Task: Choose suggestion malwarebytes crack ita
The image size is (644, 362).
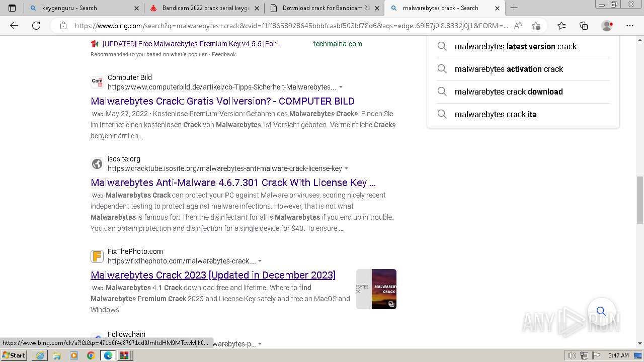Action: 496,114
